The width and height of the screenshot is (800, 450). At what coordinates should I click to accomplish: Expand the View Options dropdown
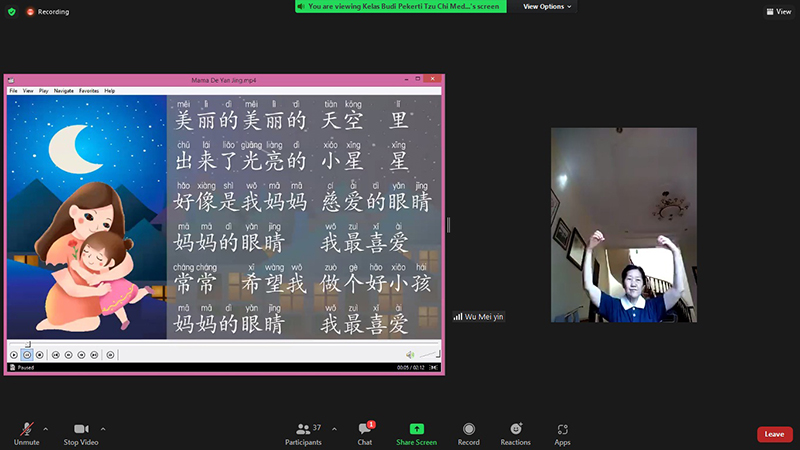point(547,6)
